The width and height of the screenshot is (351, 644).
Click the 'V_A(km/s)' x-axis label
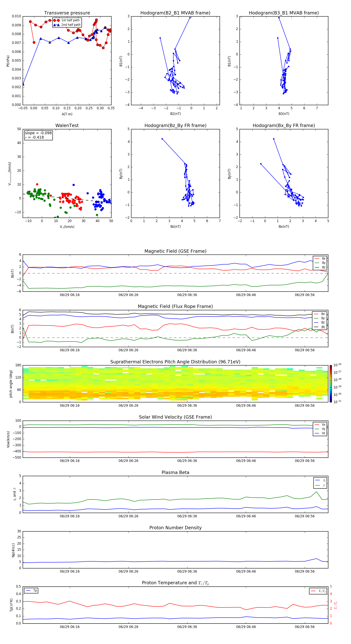pos(67,227)
